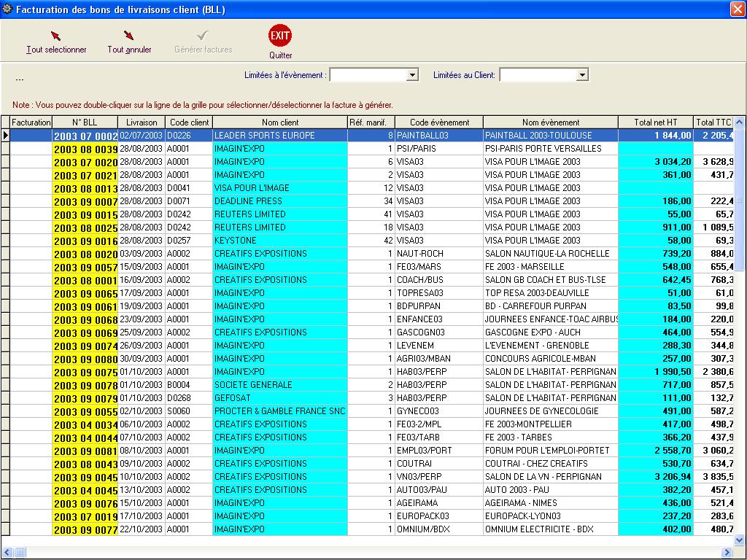Viewport: 747px width, 560px height.
Task: Click the horizontal scrollbar right arrow
Action: pyautogui.click(x=727, y=553)
